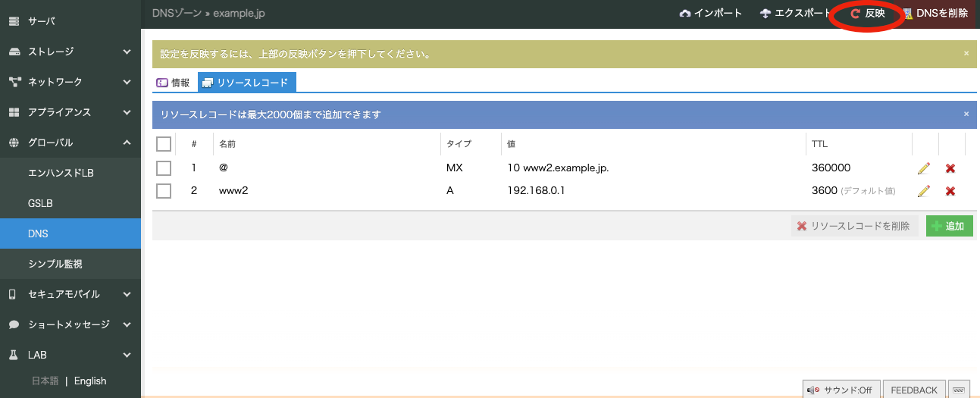Check the box for record 1 (@)

click(x=164, y=168)
